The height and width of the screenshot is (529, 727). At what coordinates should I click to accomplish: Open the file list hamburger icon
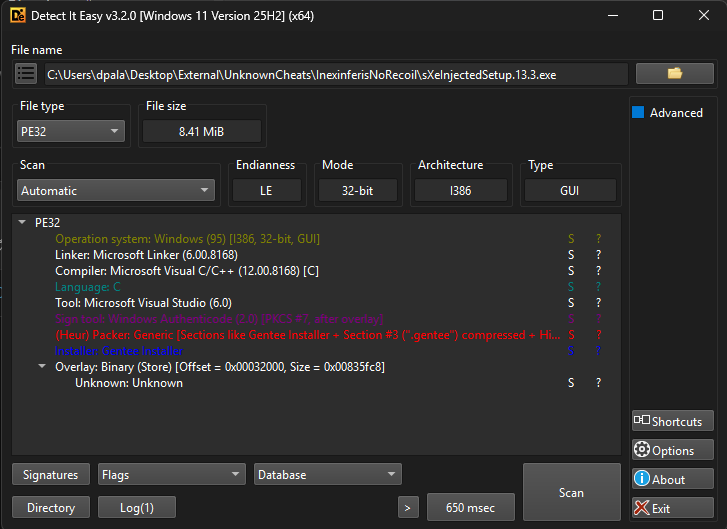(26, 74)
